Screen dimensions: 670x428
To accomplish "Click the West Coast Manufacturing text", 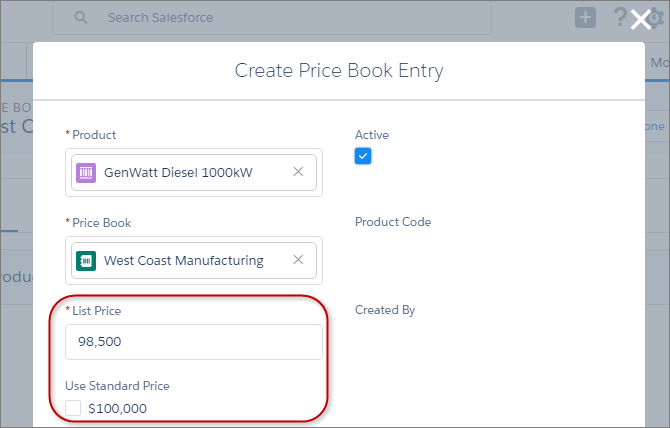I will pos(184,261).
